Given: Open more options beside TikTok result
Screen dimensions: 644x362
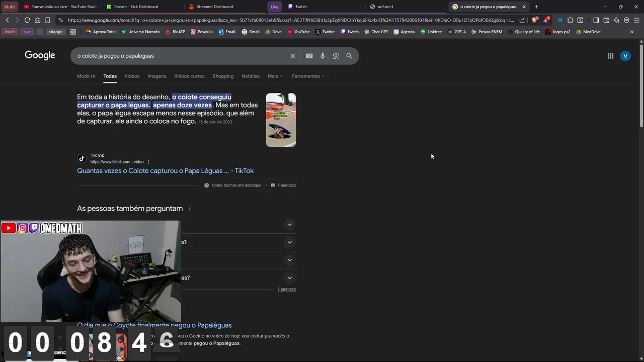Looking at the screenshot, I should [x=148, y=162].
